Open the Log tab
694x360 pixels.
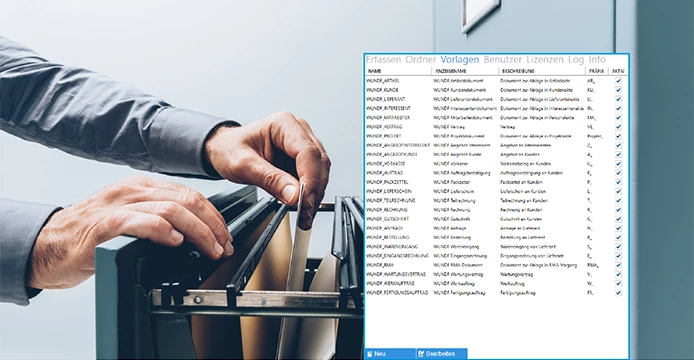point(576,59)
